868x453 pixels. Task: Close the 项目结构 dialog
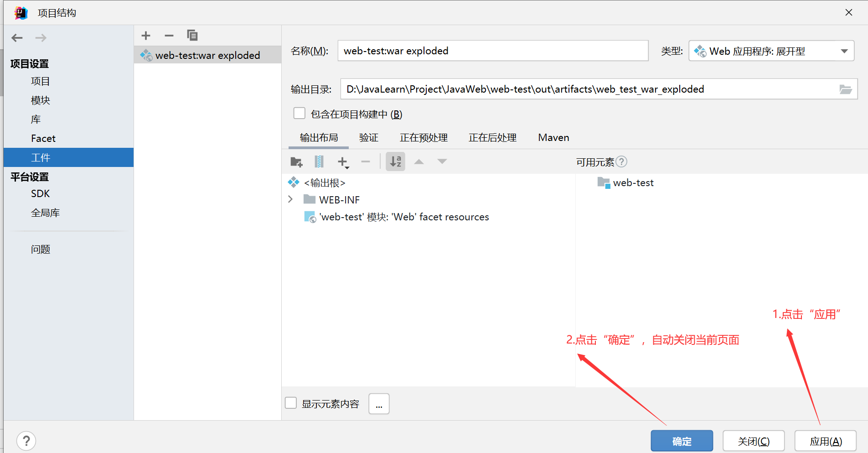pyautogui.click(x=849, y=12)
